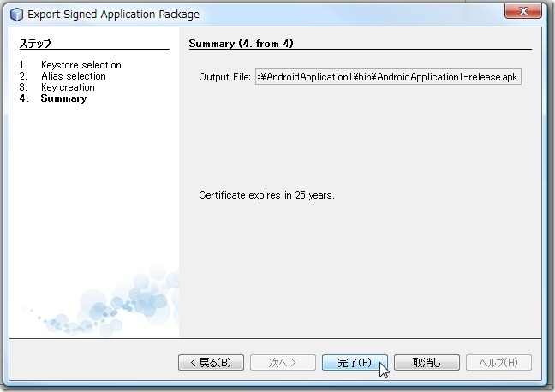Click the cube application icon in title bar
This screenshot has width=555, height=392.
coord(15,15)
